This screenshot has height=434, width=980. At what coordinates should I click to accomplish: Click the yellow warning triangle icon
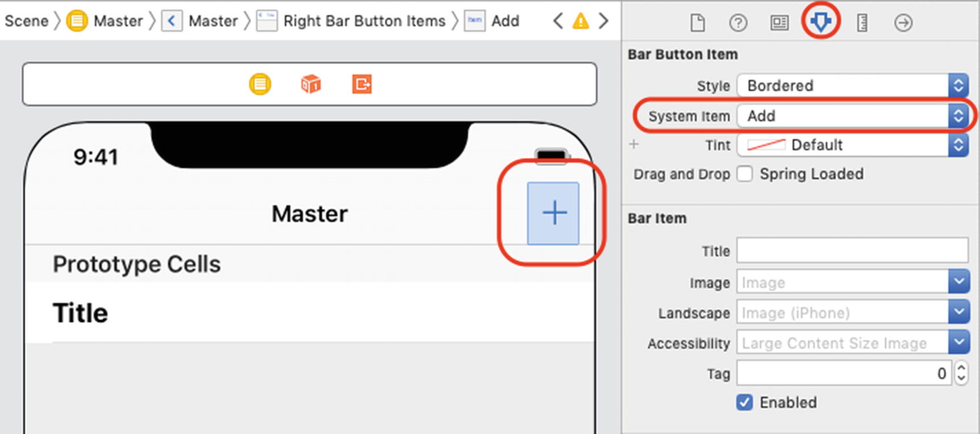point(581,21)
